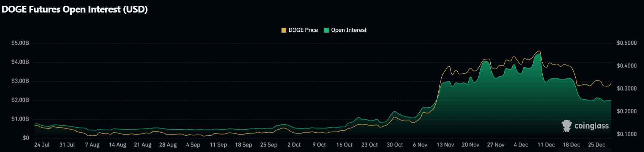The height and width of the screenshot is (152, 644).
Task: Select the 6 Nov date label
Action: click(x=420, y=145)
